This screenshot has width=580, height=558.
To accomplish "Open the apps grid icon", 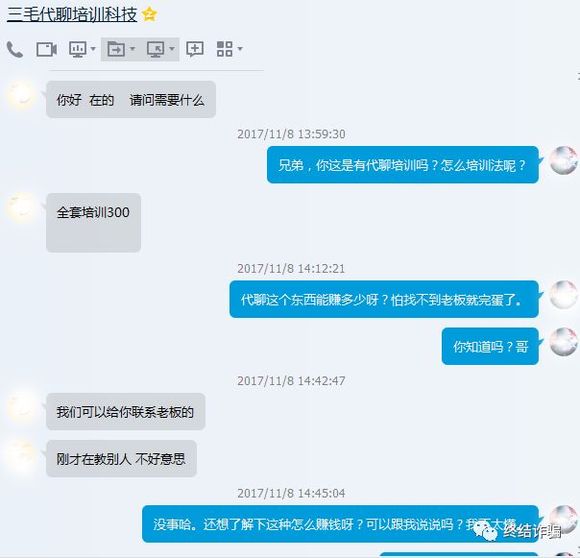I will point(225,49).
